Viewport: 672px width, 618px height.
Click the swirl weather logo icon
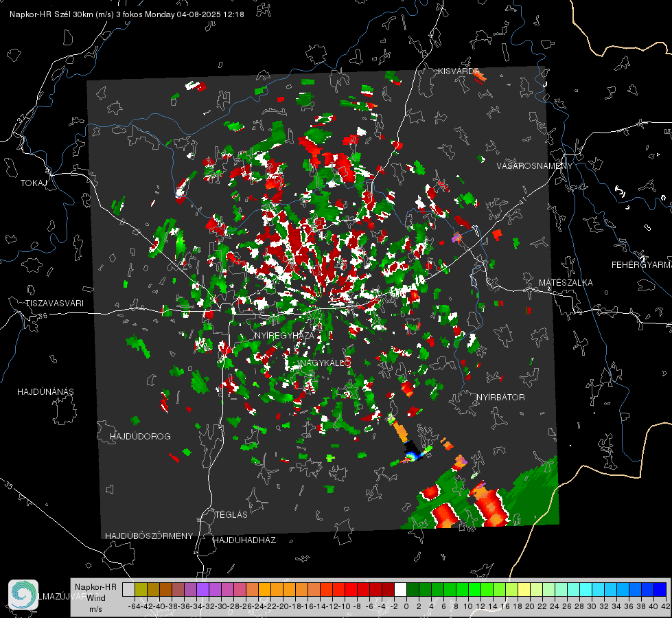tap(23, 595)
